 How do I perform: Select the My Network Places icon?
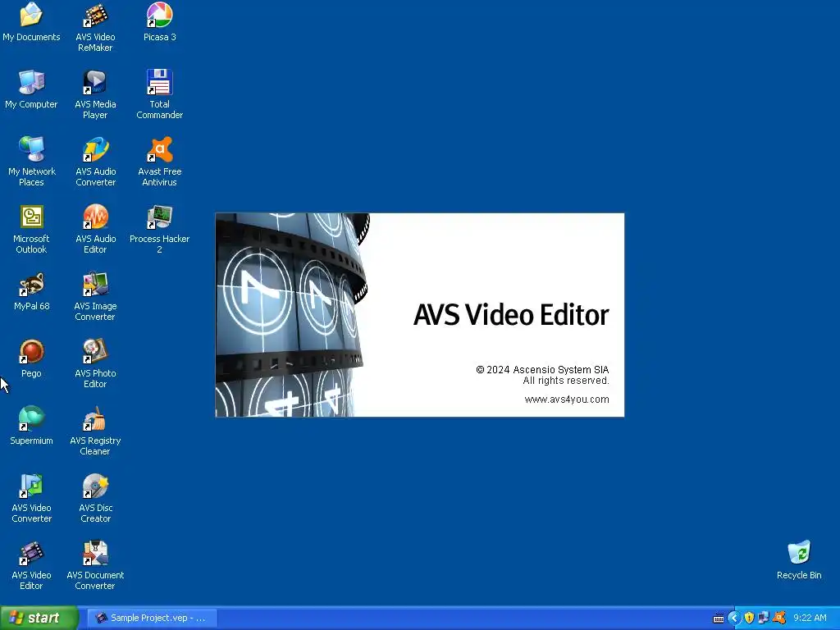pyautogui.click(x=31, y=162)
